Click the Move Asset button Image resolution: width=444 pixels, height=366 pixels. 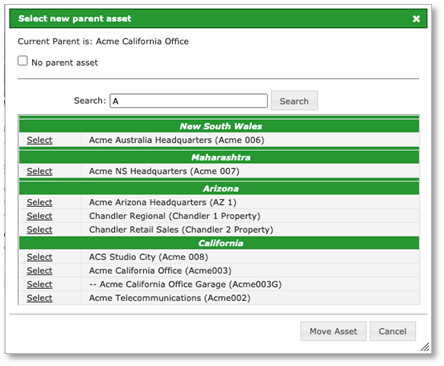pyautogui.click(x=333, y=331)
